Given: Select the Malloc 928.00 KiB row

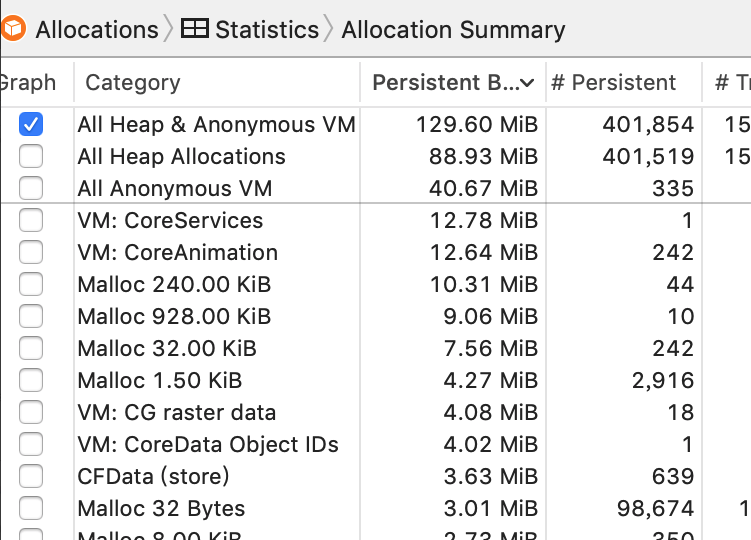Looking at the screenshot, I should [x=376, y=316].
